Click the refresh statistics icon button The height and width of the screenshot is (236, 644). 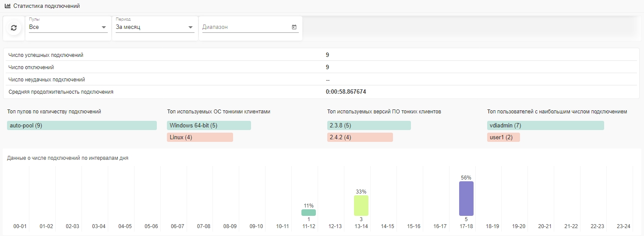click(14, 28)
